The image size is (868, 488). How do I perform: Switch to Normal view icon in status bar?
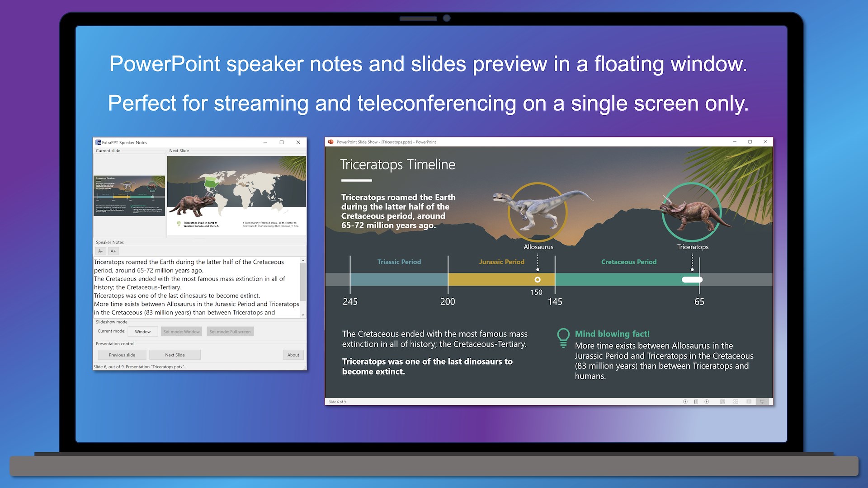tap(722, 402)
